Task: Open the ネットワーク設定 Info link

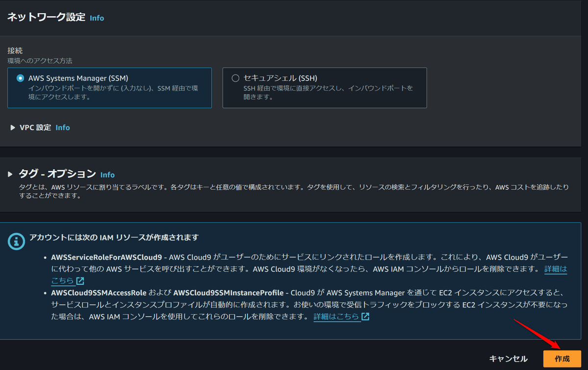Action: pyautogui.click(x=97, y=18)
